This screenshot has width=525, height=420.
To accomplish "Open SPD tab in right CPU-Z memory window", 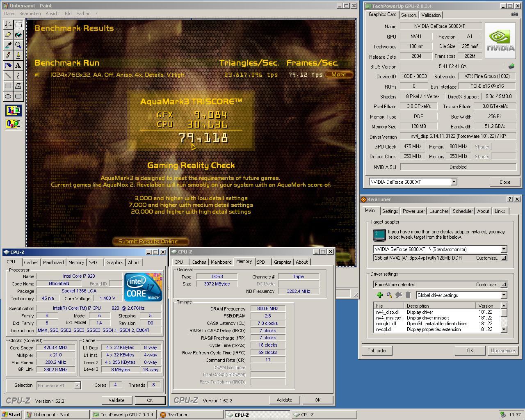I will (x=261, y=262).
